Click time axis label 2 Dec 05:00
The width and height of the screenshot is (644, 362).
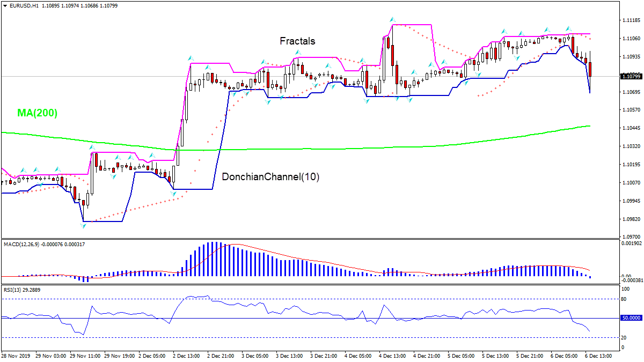(153, 356)
